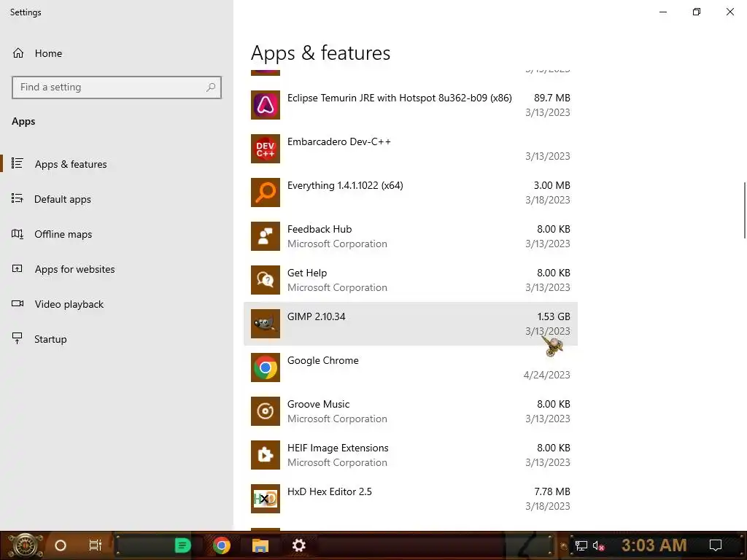This screenshot has height=560, width=747.
Task: Click the Default apps sidebar icon
Action: (18, 198)
